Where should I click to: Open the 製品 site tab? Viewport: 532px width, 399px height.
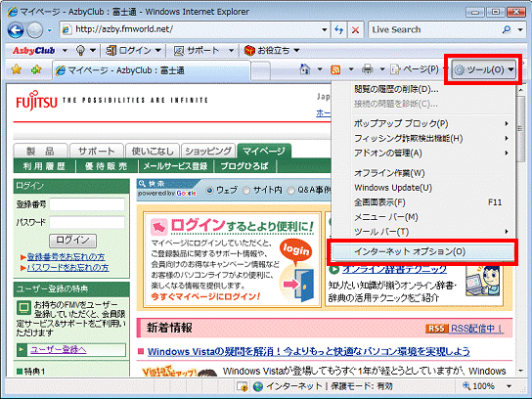click(41, 151)
